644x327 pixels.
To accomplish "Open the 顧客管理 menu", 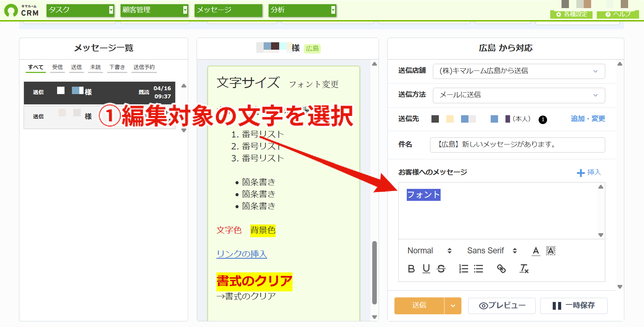I will pyautogui.click(x=154, y=10).
